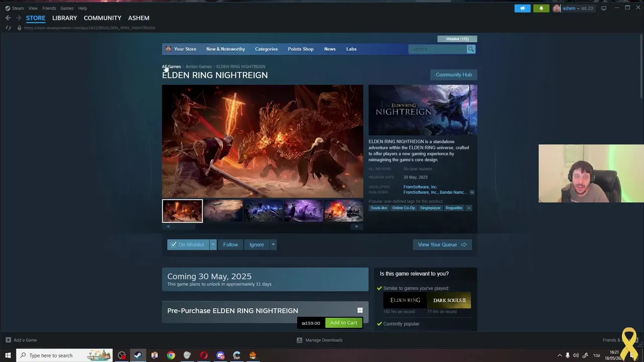The height and width of the screenshot is (362, 644).
Task: Open the Steam announcements megaphone button
Action: pyautogui.click(x=522, y=8)
